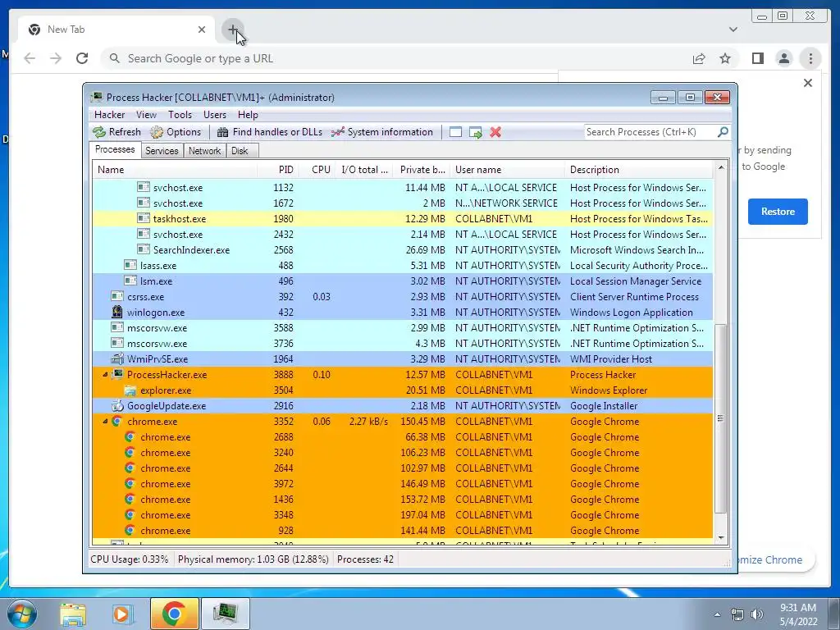
Task: Click Physical memory status bar entry
Action: pos(253,559)
